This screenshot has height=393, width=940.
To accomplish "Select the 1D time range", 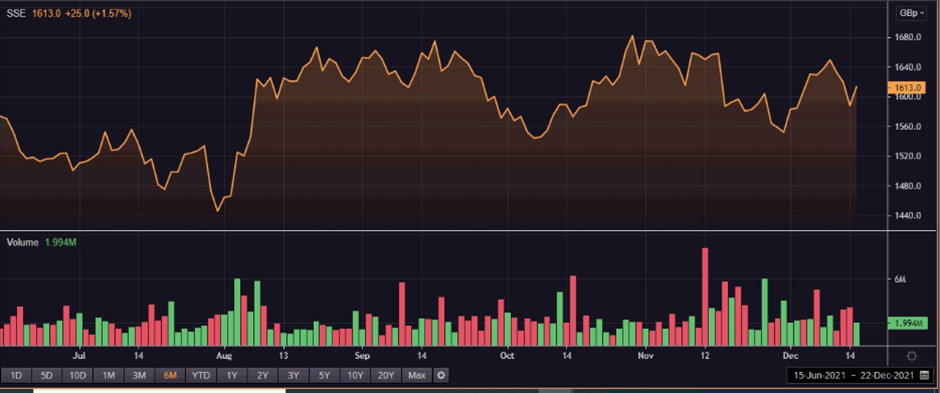I will (16, 376).
